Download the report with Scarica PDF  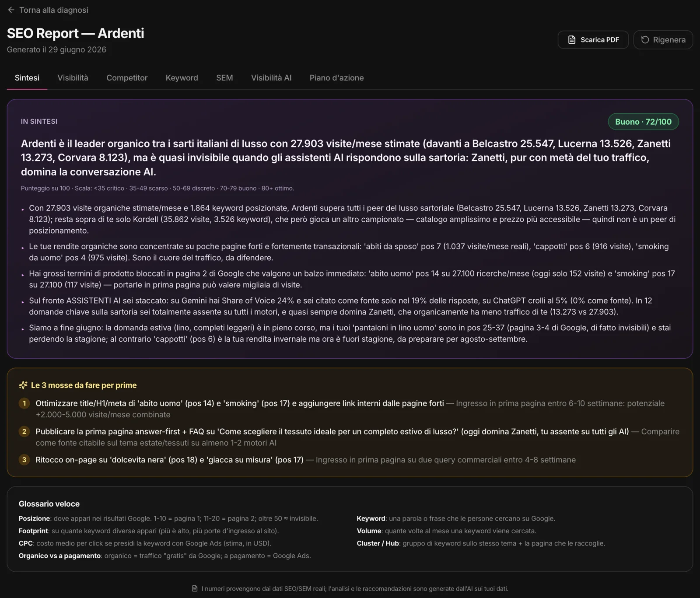593,40
